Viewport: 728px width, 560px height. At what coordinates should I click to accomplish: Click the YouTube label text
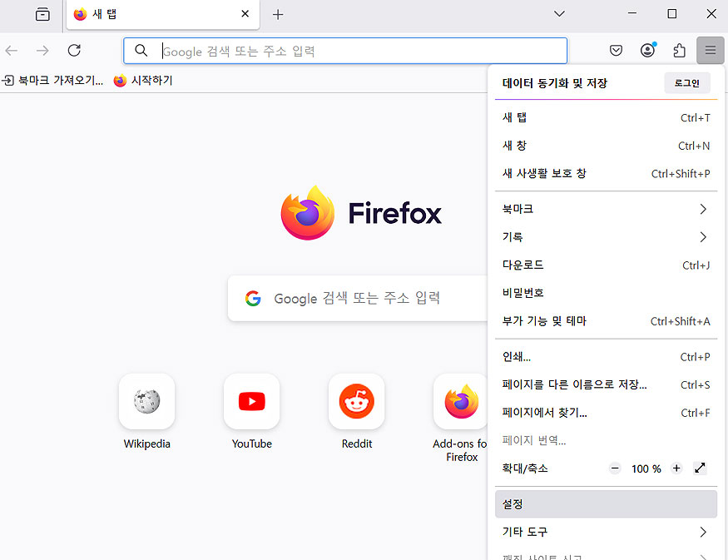pos(251,444)
